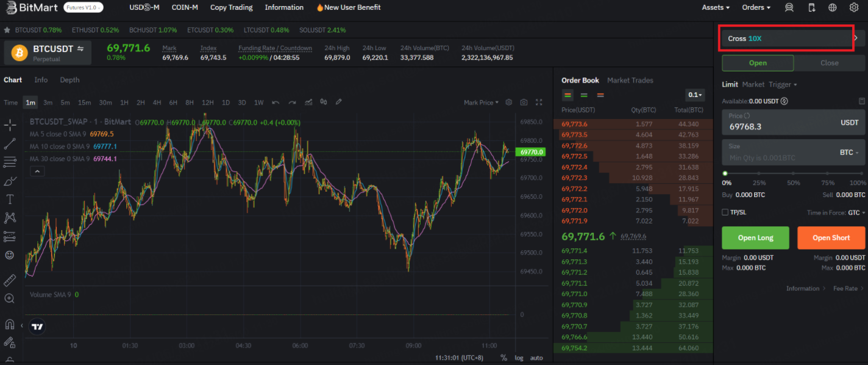Open the emoji annotation tool
This screenshot has height=365, width=868.
9,255
